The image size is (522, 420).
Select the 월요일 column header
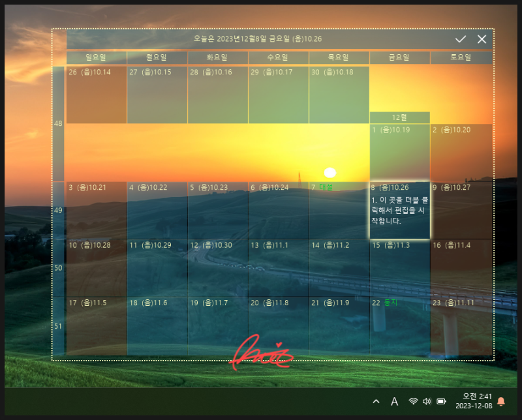click(x=157, y=57)
